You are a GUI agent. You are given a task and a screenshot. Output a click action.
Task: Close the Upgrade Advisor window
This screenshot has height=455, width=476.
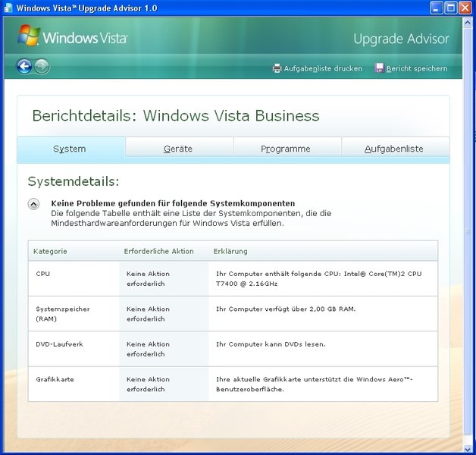[x=465, y=8]
